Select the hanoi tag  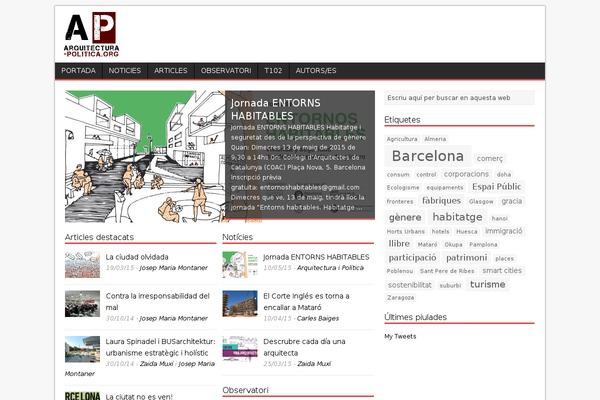(x=499, y=219)
